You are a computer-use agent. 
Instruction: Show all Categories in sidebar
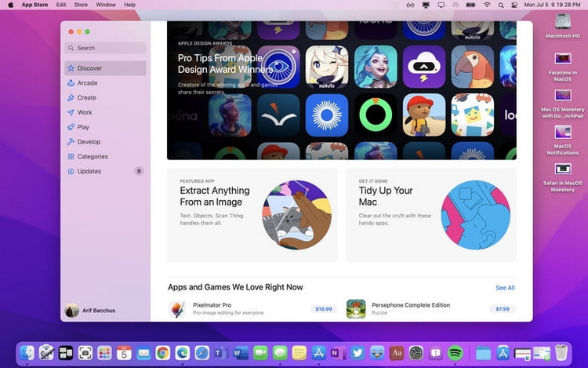(105, 156)
